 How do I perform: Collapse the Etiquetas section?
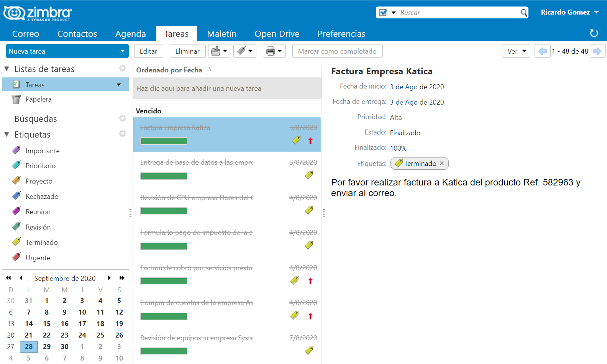coord(7,134)
